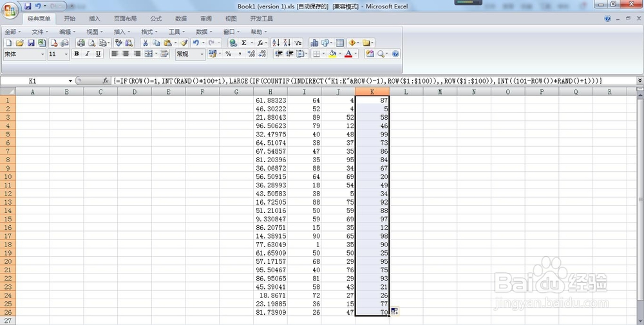Sort ascending A to Z
This screenshot has height=325, width=644.
276,42
